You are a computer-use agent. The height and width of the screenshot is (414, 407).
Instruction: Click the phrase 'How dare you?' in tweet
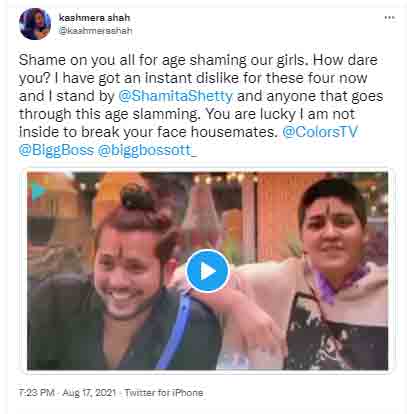198,69
